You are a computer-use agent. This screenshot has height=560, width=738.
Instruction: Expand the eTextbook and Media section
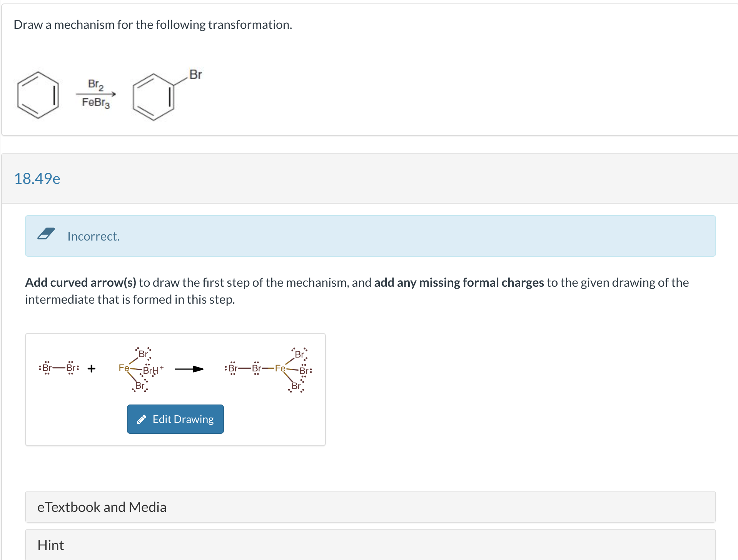point(369,507)
